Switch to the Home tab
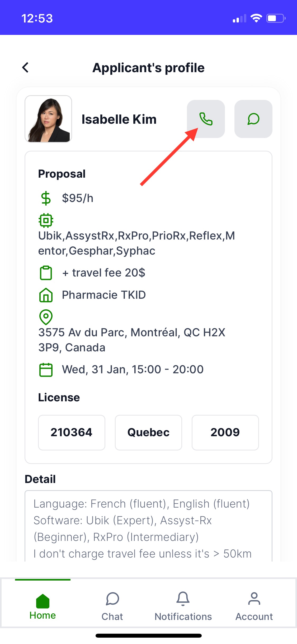This screenshot has height=644, width=297. 43,605
